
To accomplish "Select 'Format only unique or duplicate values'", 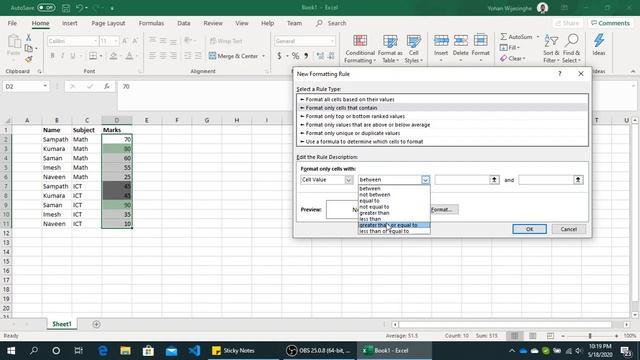I will pyautogui.click(x=442, y=133).
